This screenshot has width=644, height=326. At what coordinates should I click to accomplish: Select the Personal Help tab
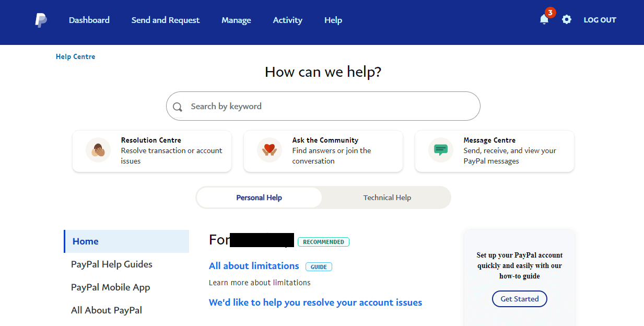[259, 197]
